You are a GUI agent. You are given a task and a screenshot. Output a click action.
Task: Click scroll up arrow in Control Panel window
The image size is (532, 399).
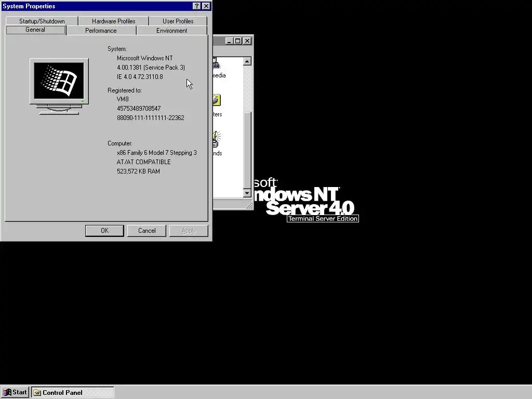[x=247, y=61]
